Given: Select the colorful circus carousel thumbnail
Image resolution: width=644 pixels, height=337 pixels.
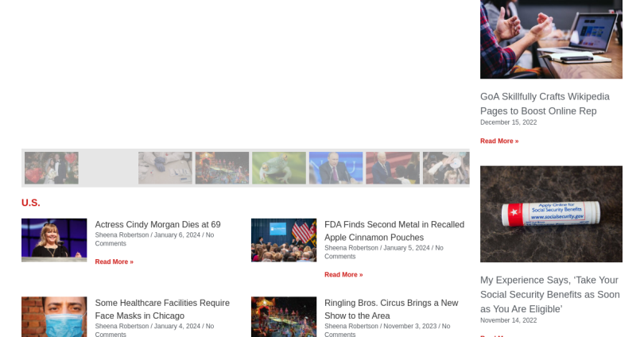Looking at the screenshot, I should [222, 168].
